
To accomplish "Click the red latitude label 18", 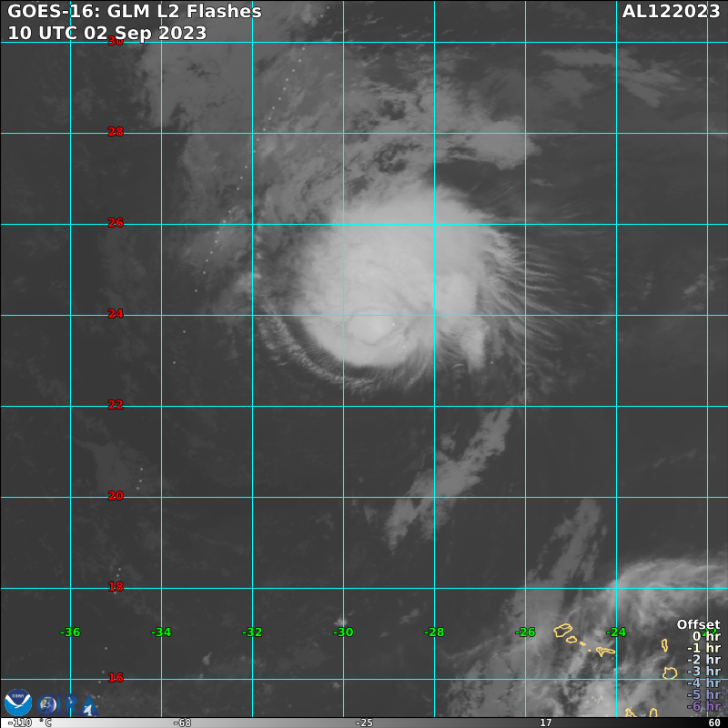I will click(x=116, y=587).
